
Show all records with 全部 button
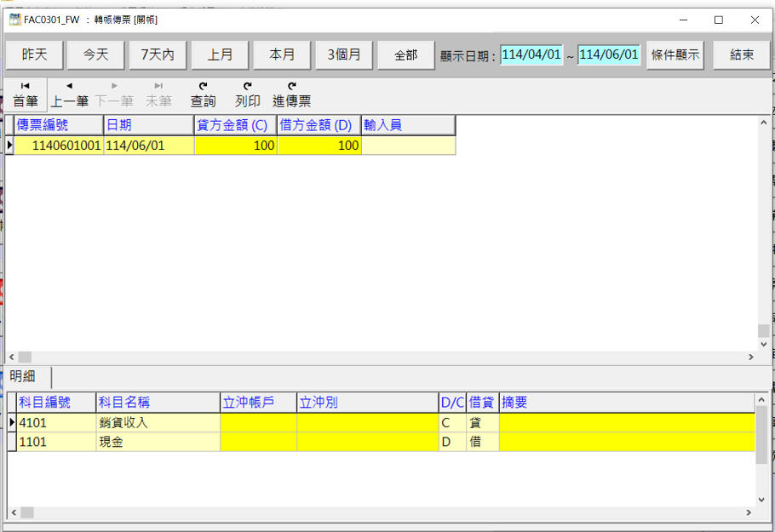pyautogui.click(x=406, y=54)
